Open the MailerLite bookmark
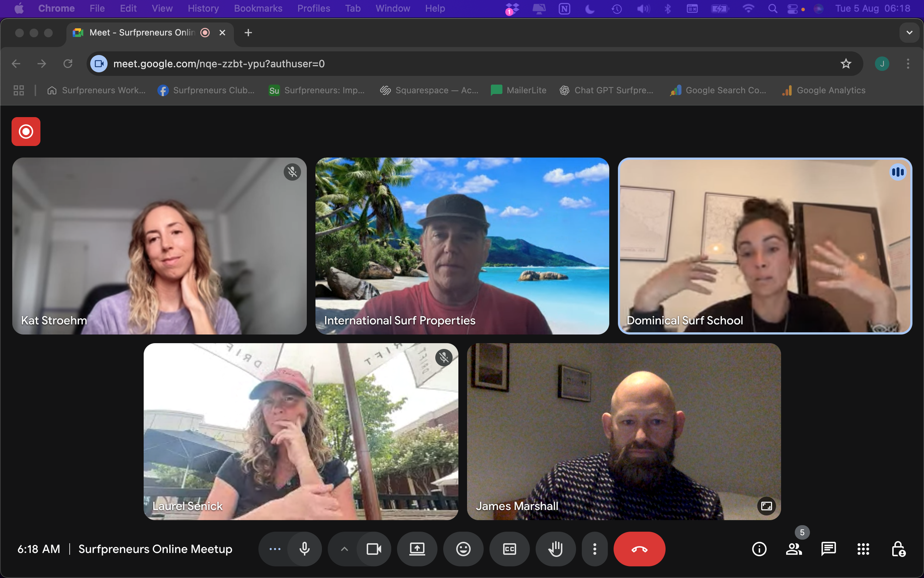The height and width of the screenshot is (578, 924). [x=518, y=90]
